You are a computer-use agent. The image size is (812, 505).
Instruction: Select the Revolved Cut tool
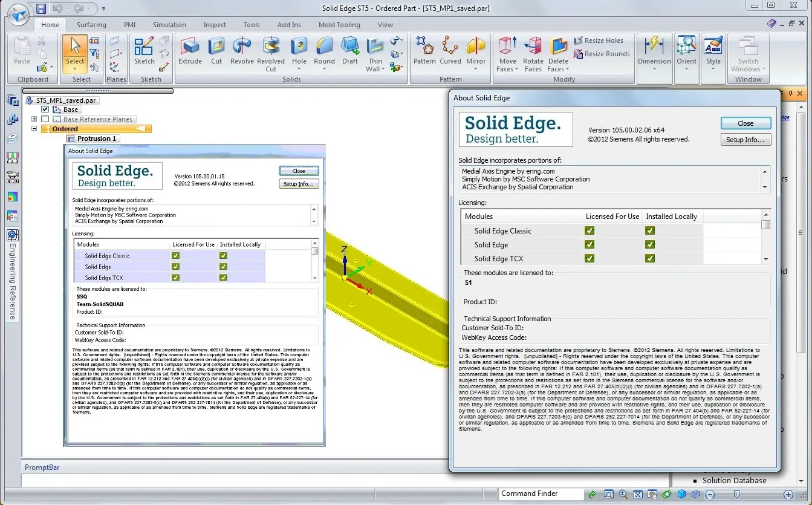(x=271, y=54)
